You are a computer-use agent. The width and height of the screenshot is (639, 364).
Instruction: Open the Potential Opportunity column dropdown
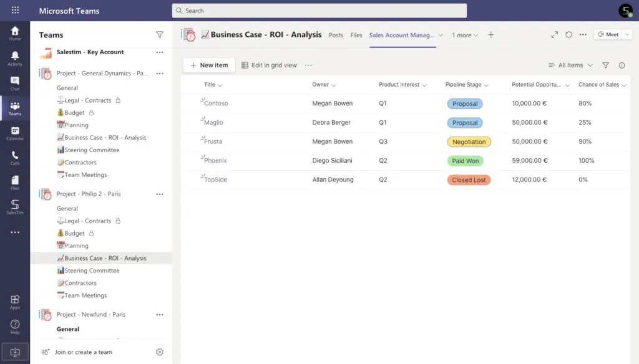pyautogui.click(x=567, y=85)
